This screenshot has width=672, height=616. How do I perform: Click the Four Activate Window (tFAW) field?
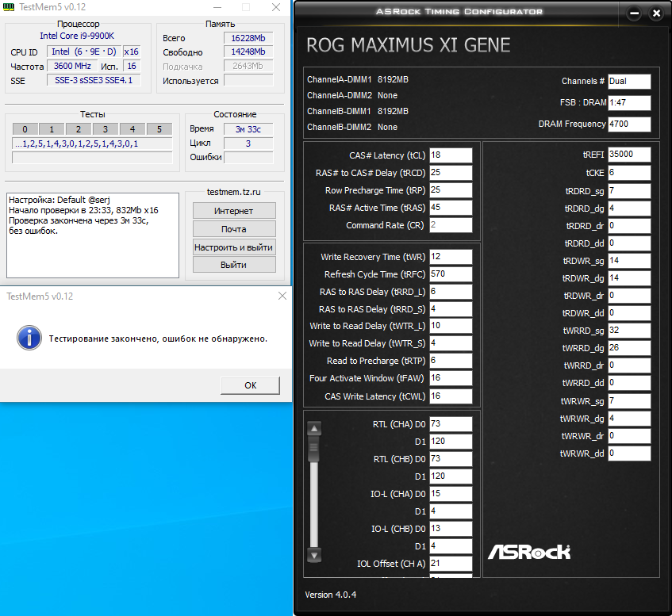[x=451, y=378]
